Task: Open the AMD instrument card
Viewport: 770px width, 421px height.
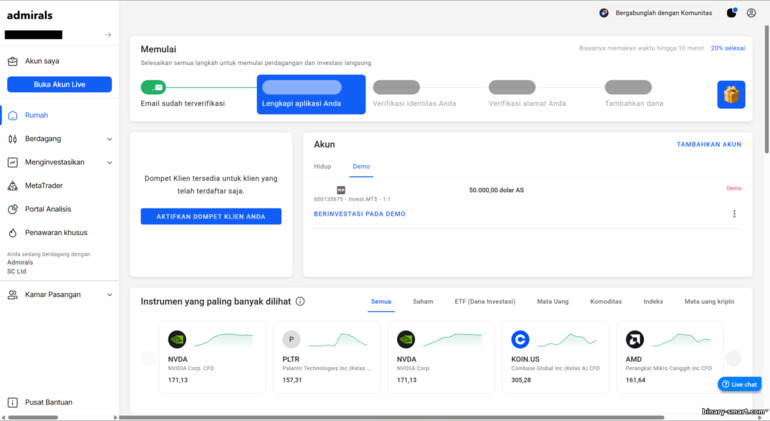Action: click(670, 358)
